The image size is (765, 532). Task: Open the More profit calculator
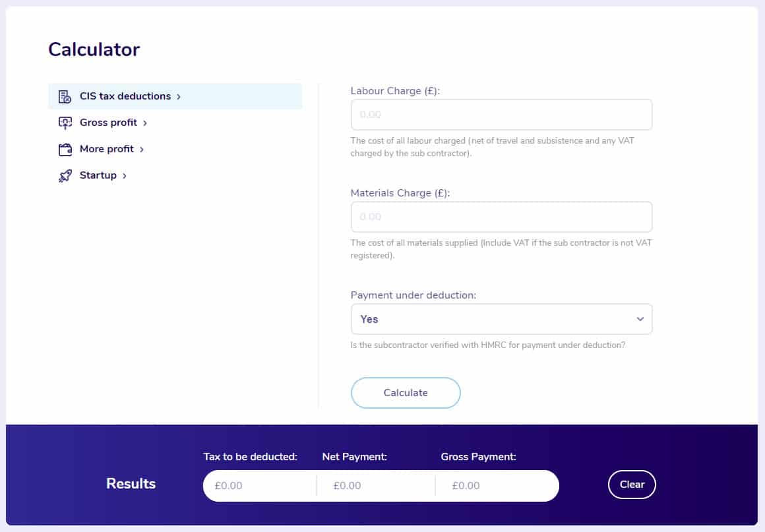[x=106, y=149]
